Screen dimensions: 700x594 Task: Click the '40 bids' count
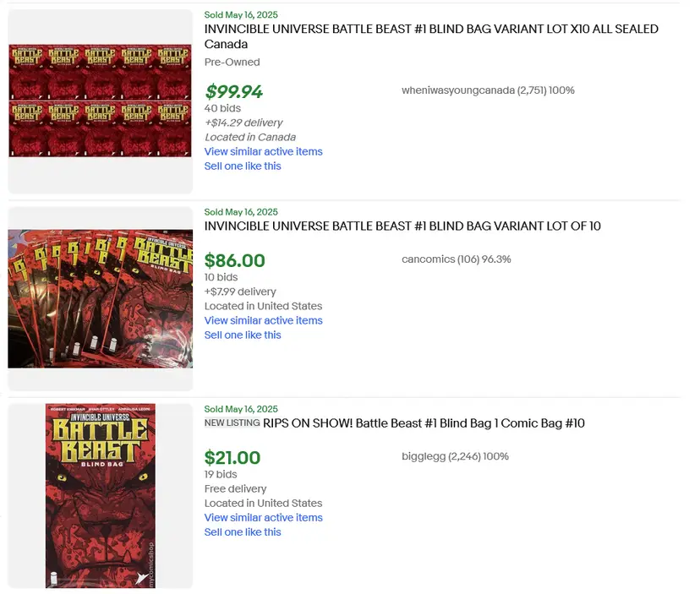click(222, 108)
